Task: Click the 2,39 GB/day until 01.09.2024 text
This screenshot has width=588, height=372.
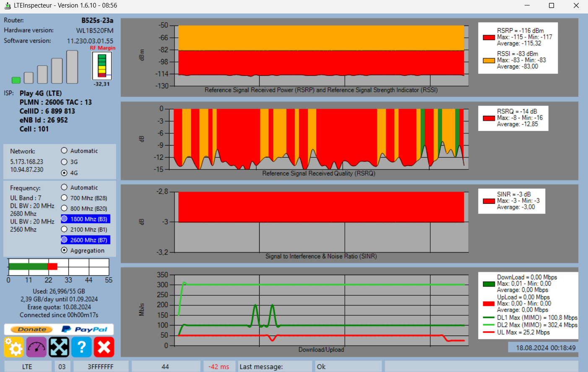Action: [59, 299]
